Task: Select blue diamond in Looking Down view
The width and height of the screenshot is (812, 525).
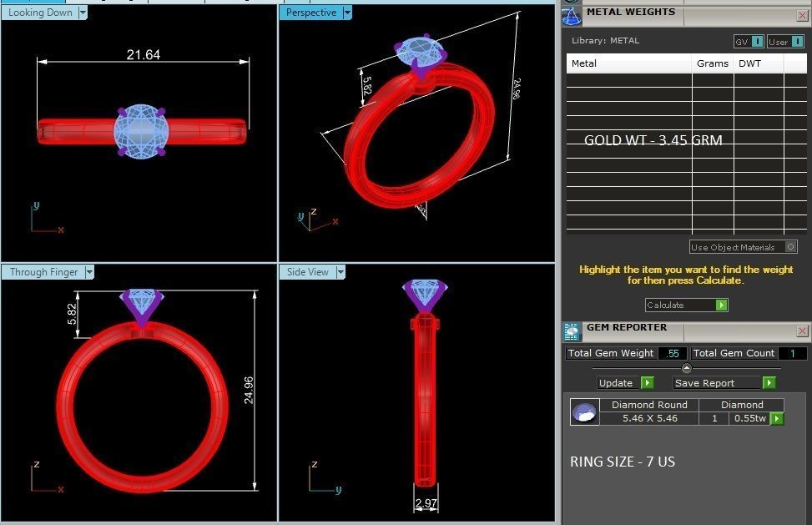Action: click(x=141, y=132)
